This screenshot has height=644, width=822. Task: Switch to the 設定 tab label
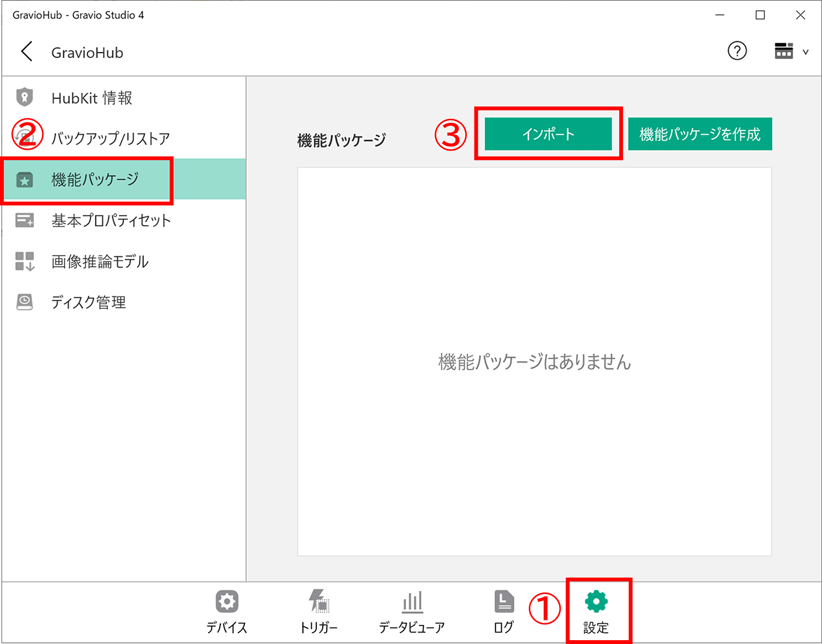[x=596, y=628]
